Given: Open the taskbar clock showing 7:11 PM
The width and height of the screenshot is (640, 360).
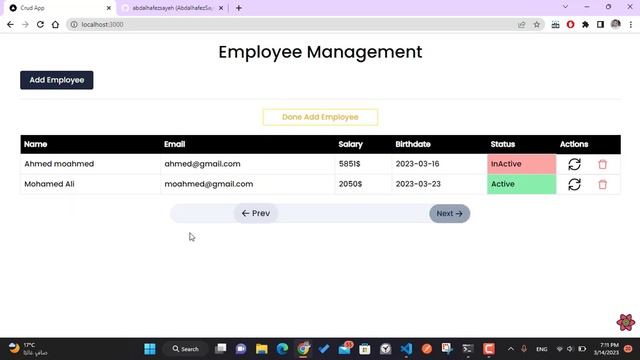Looking at the screenshot, I should point(606,349).
